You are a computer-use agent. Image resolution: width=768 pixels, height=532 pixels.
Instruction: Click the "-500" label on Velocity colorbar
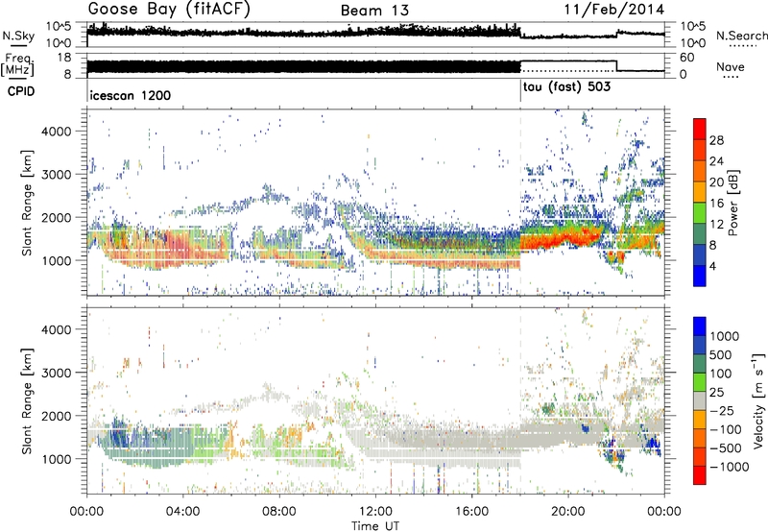tap(726, 448)
